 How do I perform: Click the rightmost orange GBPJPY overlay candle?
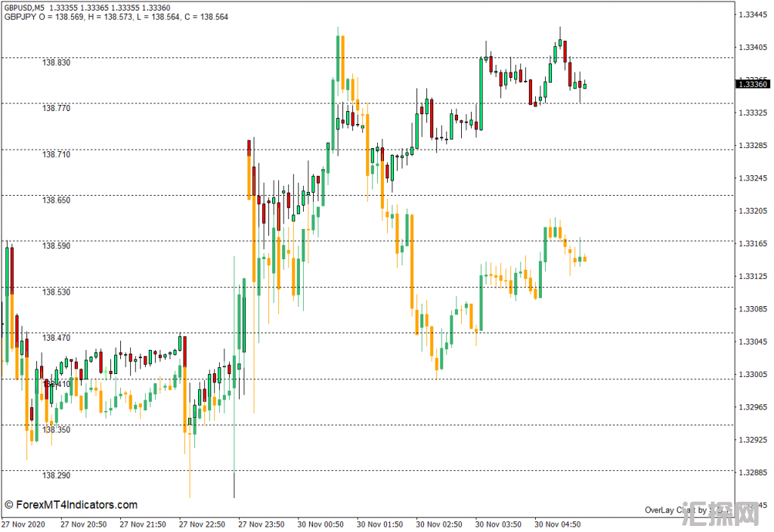pyautogui.click(x=584, y=259)
